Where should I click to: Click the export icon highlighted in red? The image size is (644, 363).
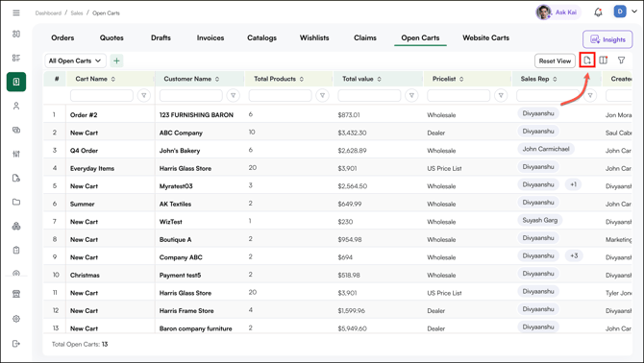click(587, 60)
